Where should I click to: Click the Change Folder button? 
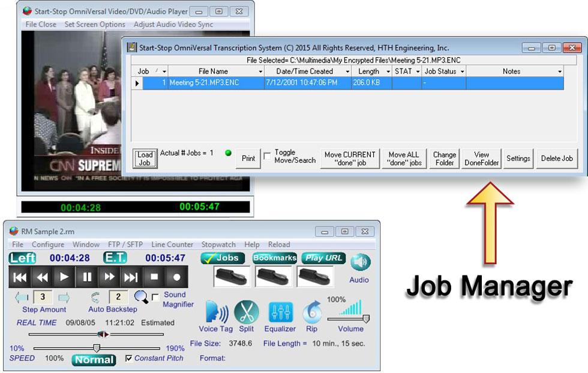click(x=445, y=159)
